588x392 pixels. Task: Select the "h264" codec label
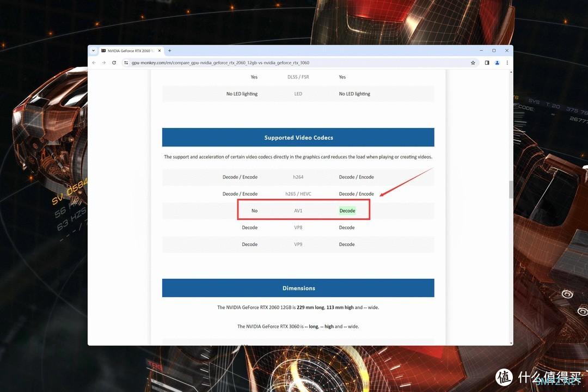[x=298, y=177]
